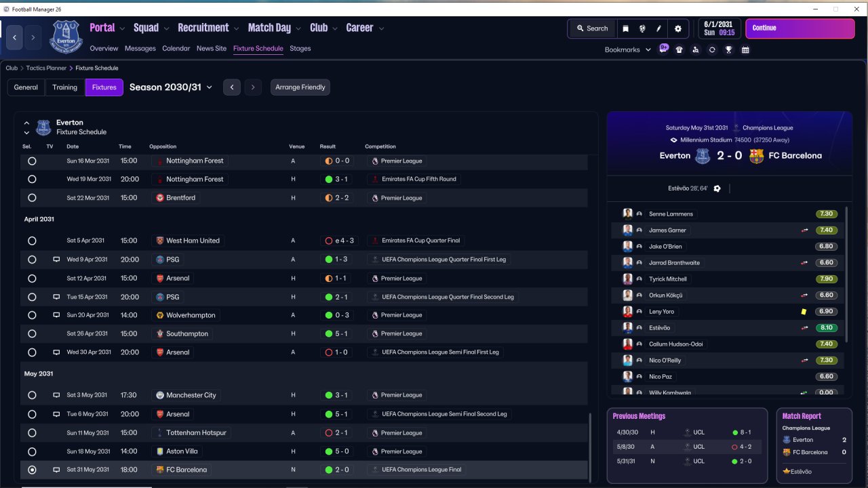Click the substitution arrow on James Garner row
The image size is (868, 488).
tap(804, 230)
